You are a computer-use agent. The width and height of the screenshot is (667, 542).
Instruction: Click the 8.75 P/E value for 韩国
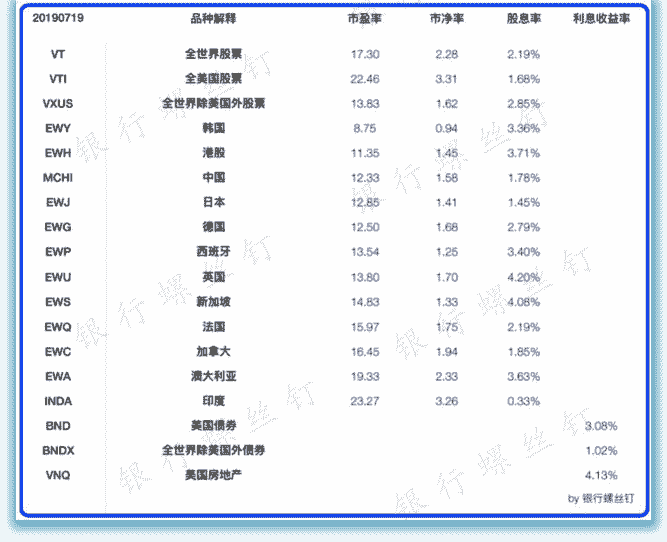point(365,129)
